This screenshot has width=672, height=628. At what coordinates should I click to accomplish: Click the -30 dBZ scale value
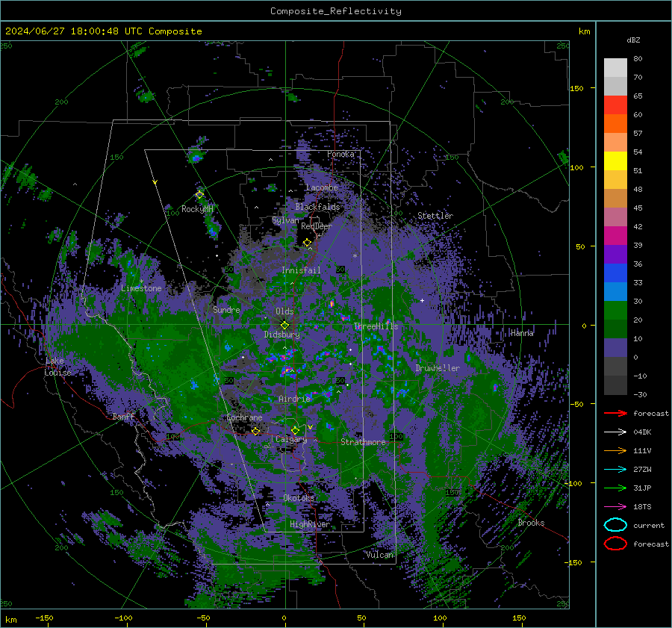pyautogui.click(x=640, y=394)
